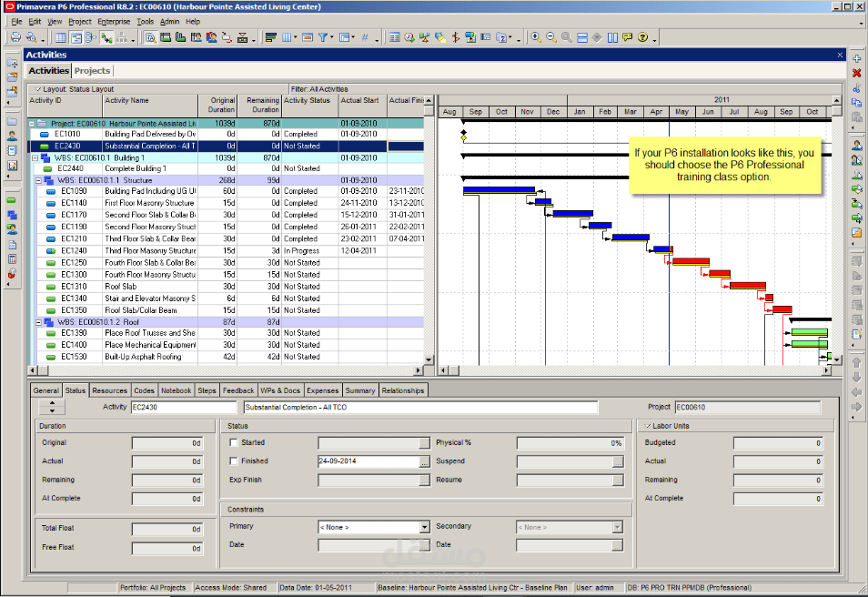This screenshot has height=597, width=868.
Task: Open the Primary constraint dropdown
Action: (425, 527)
